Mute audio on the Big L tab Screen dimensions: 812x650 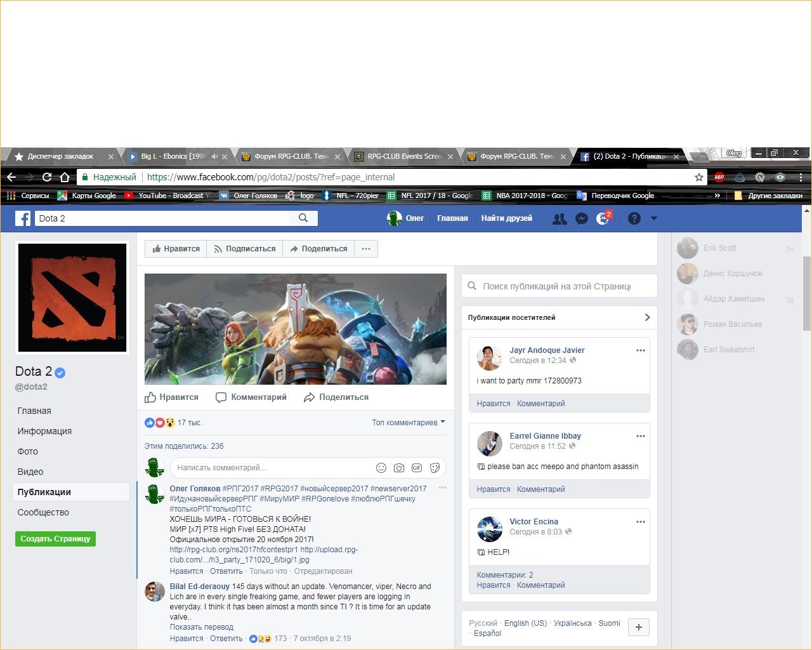[214, 156]
